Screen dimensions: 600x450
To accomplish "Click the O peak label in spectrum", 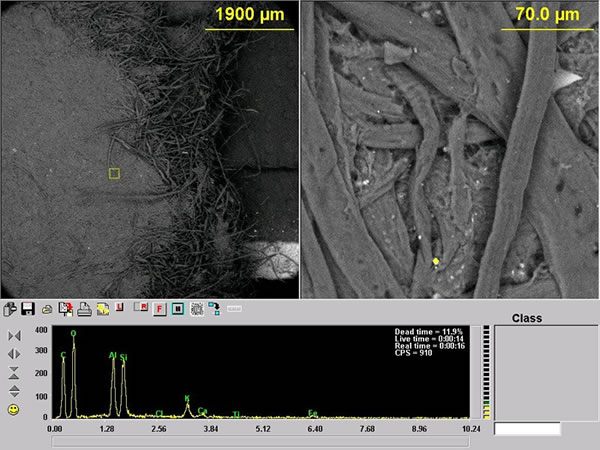I will point(73,334).
